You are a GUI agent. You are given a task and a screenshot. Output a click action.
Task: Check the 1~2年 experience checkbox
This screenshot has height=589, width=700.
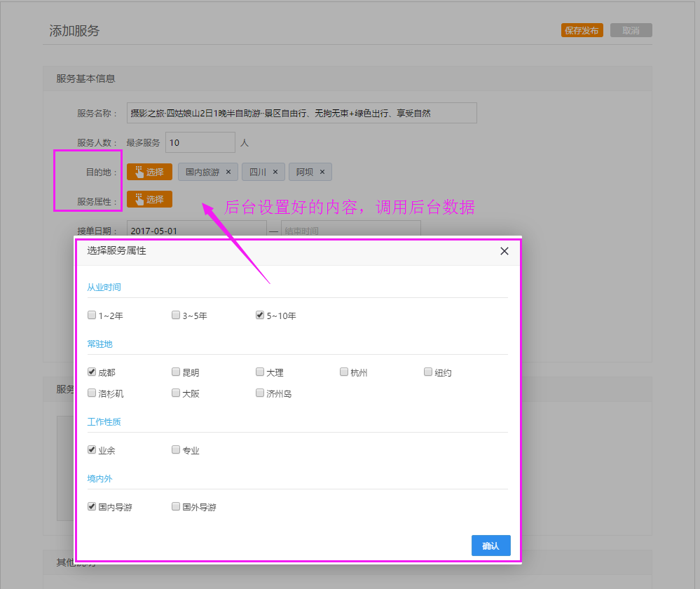click(92, 316)
